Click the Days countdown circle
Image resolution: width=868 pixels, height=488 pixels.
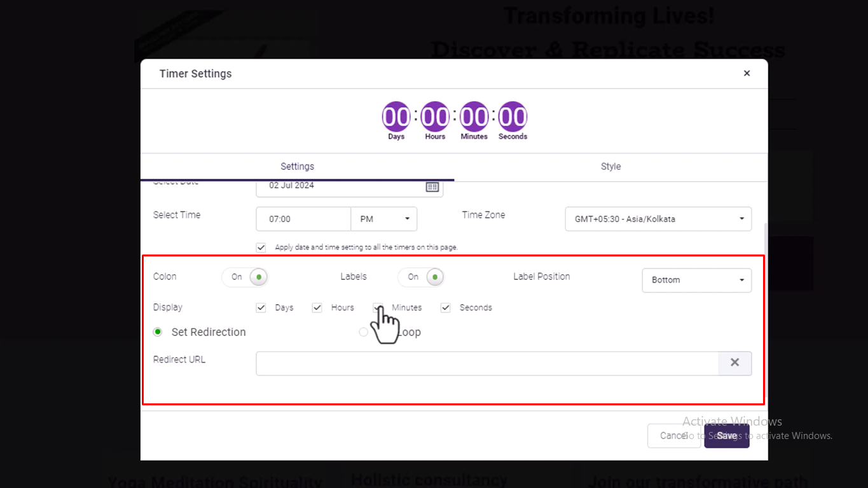point(396,117)
